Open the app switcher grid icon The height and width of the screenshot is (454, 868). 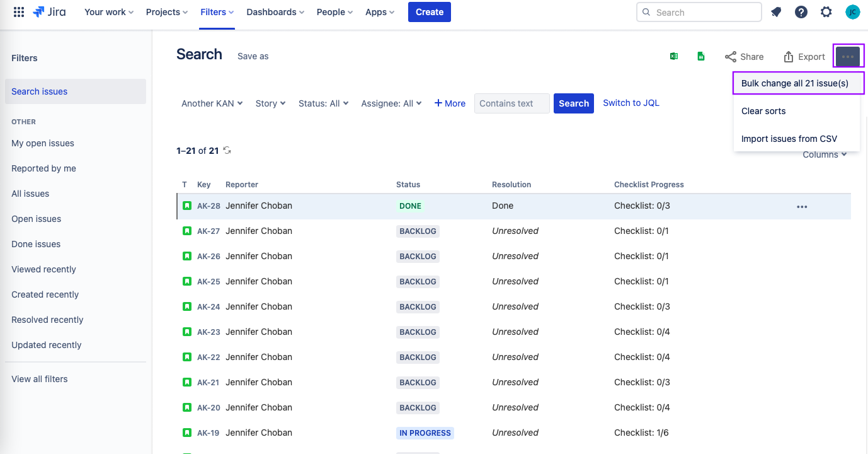(19, 12)
